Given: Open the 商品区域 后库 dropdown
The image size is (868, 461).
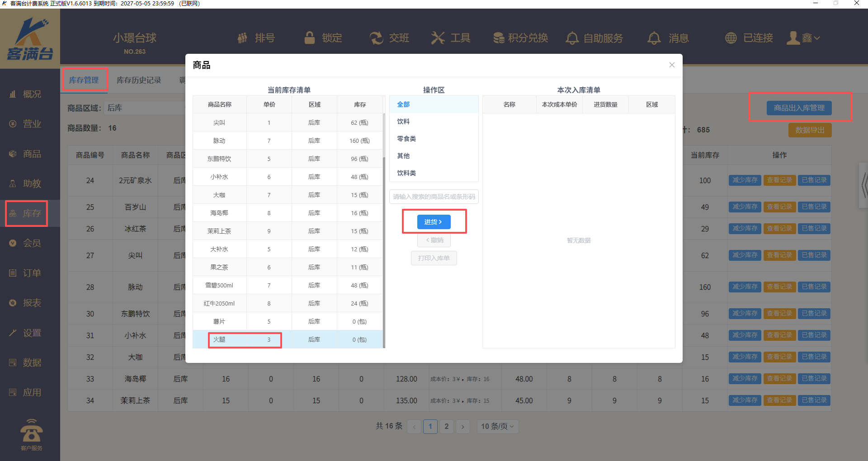Looking at the screenshot, I should tap(145, 108).
